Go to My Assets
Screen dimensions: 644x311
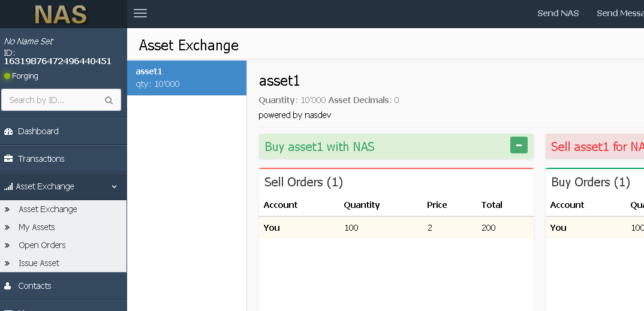click(x=37, y=227)
